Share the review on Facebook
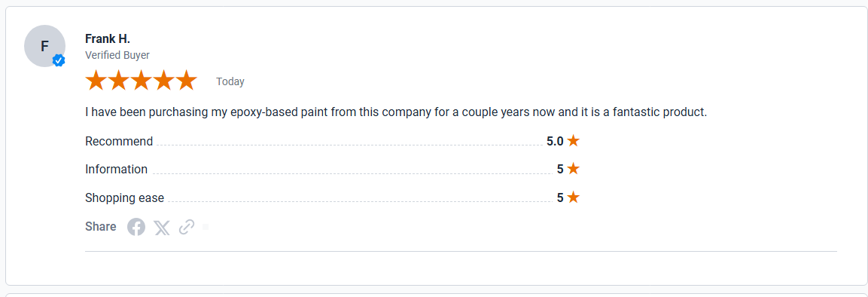 pos(136,227)
